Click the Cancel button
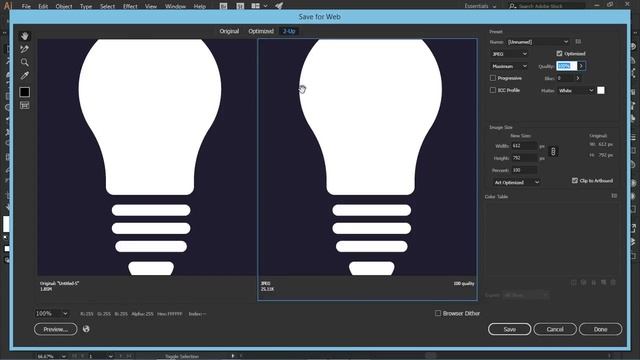 pos(555,329)
